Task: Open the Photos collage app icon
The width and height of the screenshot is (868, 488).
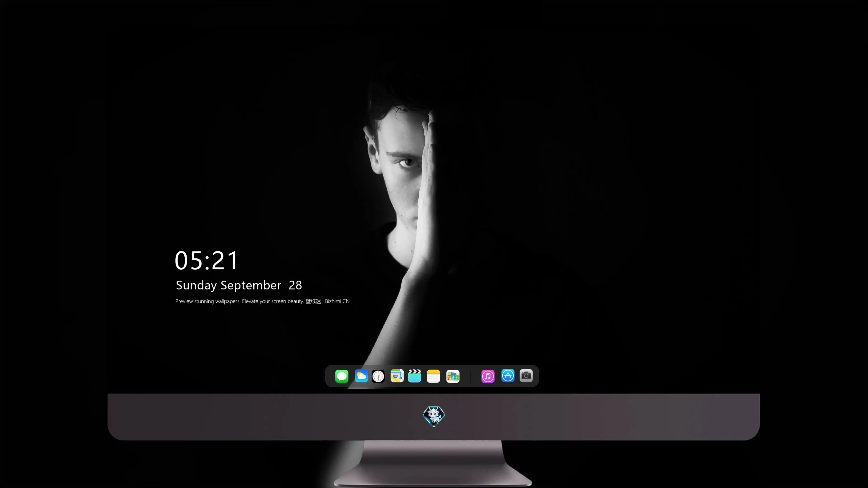Action: click(453, 376)
